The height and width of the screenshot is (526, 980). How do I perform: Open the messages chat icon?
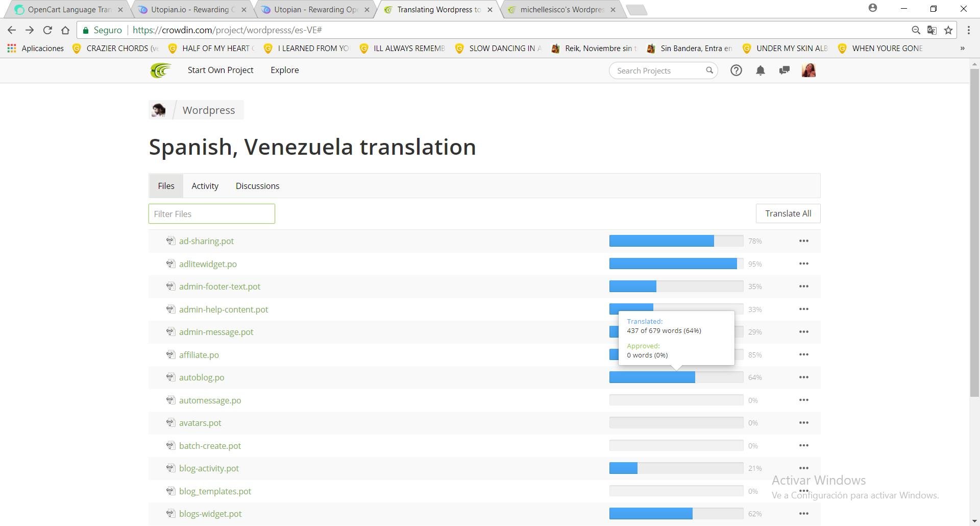tap(784, 70)
